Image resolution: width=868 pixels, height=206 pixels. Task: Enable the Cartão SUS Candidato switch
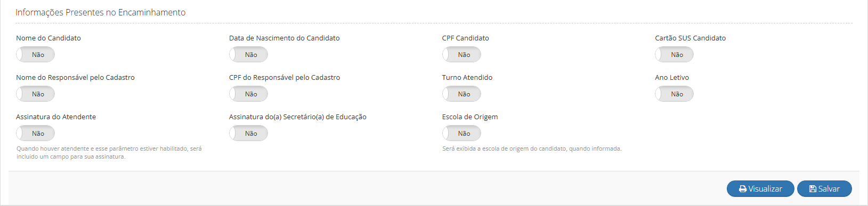point(675,54)
